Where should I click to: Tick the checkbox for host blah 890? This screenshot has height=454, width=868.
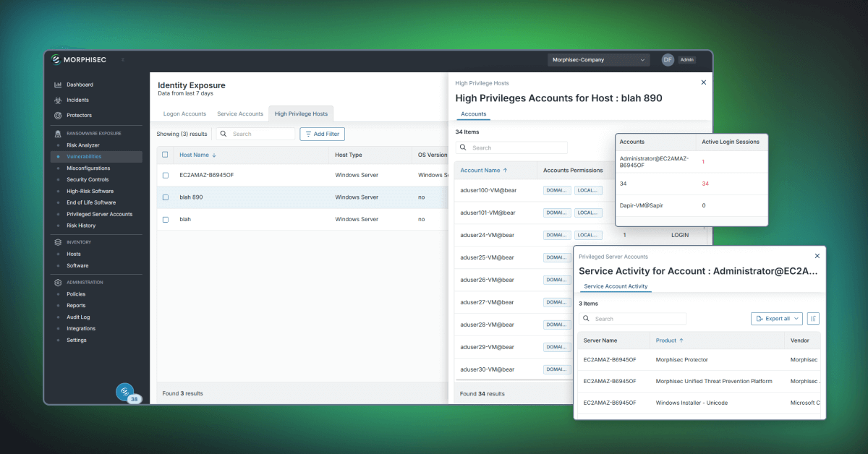[166, 197]
